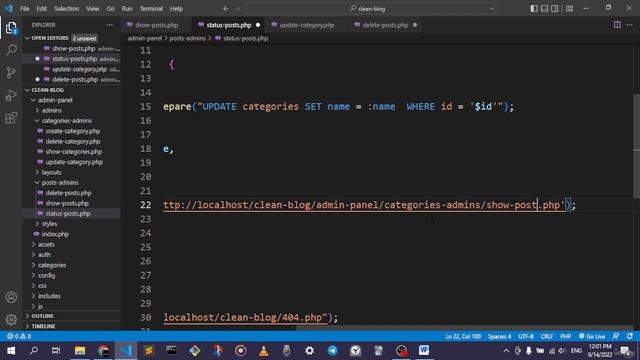
Task: Open VLC media player from the taskbar
Action: 264,351
